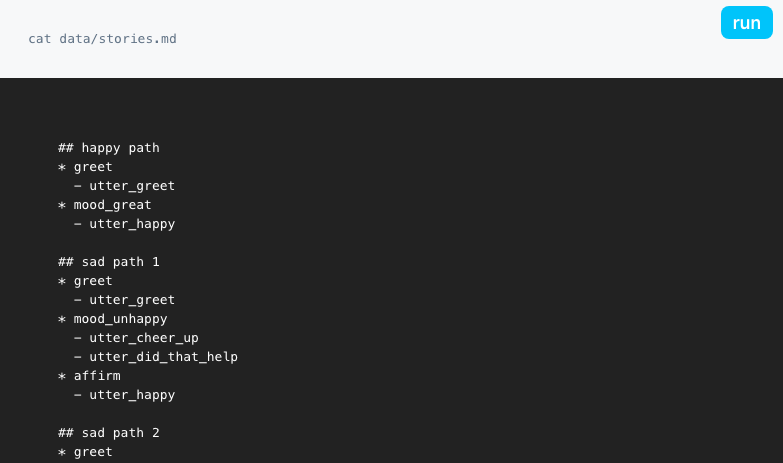Click 'utter_happy' below mood_great
The image size is (783, 463).
132,224
